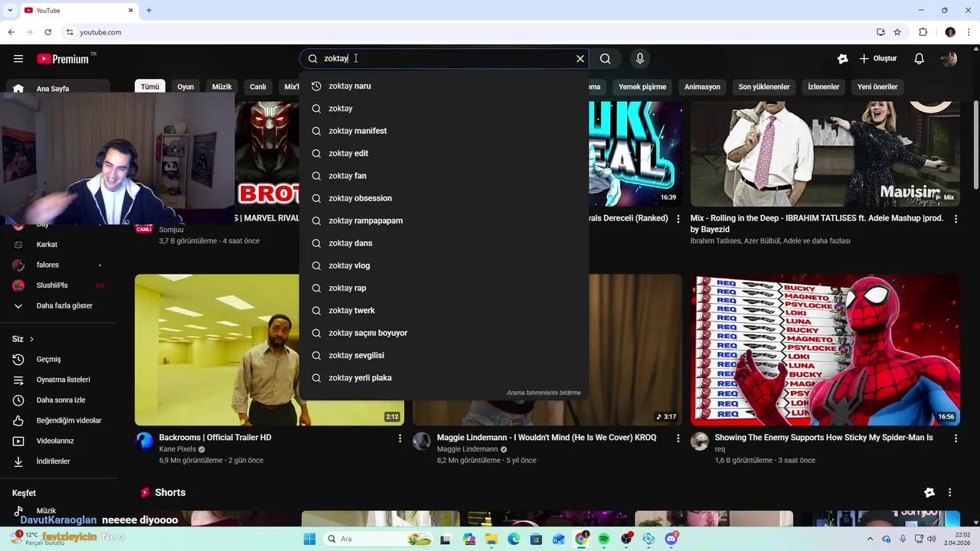Open the Spider-Man video thumbnail
980x551 pixels.
click(x=825, y=350)
